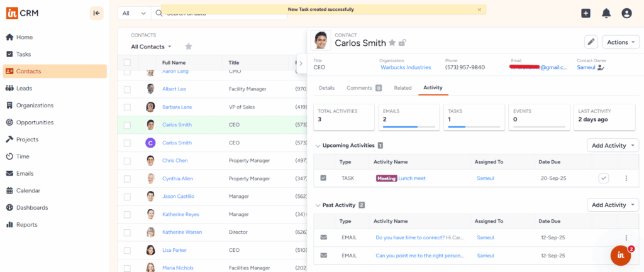Star Carlos Smith as favorite
This screenshot has height=272, width=644.
[392, 43]
